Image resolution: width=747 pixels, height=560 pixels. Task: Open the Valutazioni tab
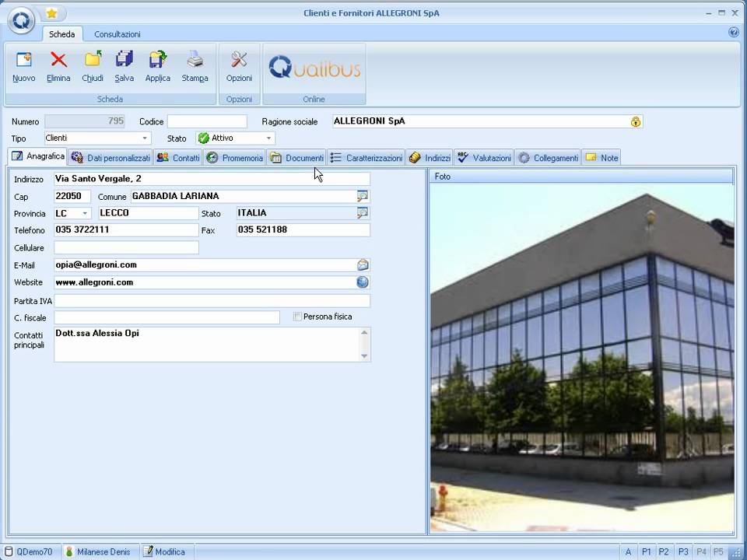484,158
